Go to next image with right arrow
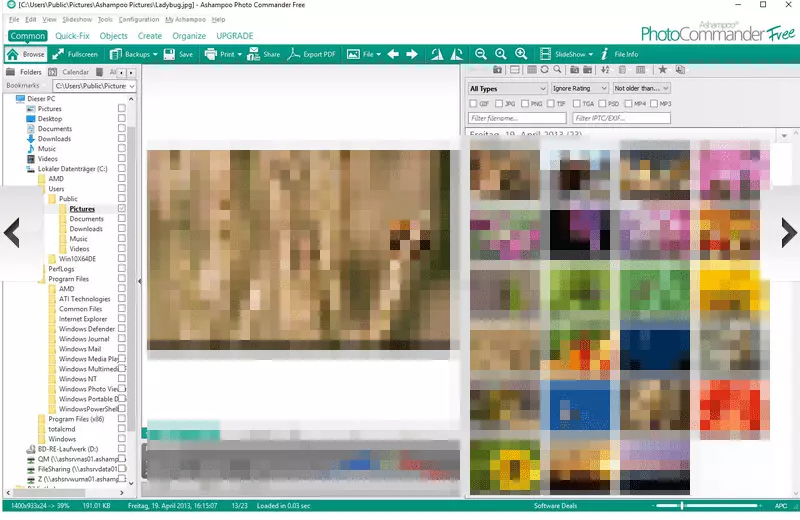The height and width of the screenshot is (520, 800). coord(411,54)
